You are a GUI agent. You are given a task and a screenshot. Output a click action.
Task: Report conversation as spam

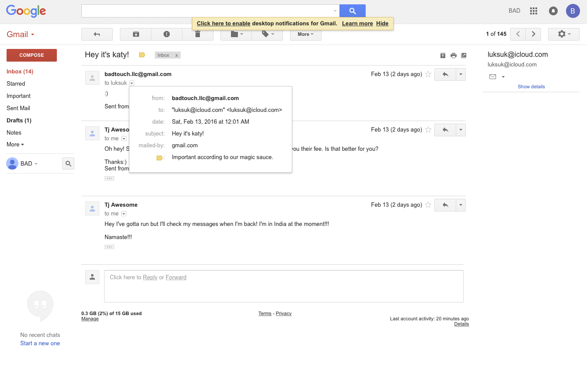point(167,34)
